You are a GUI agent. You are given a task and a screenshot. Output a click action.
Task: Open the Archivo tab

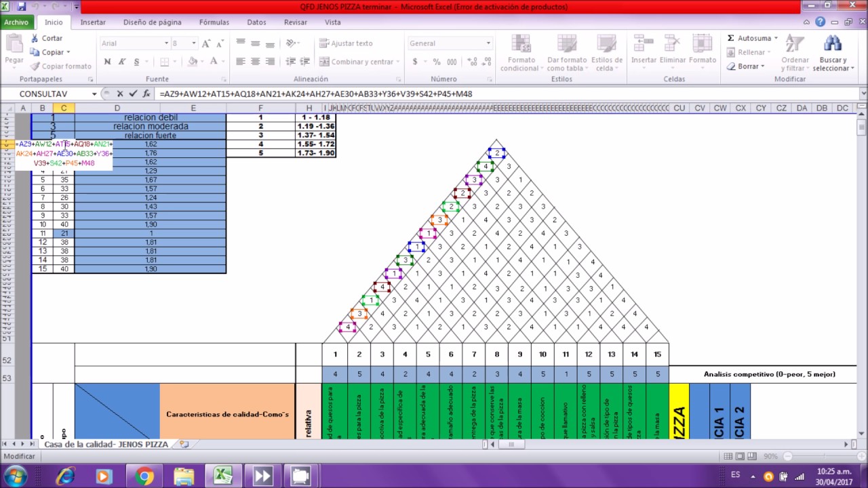[x=16, y=22]
